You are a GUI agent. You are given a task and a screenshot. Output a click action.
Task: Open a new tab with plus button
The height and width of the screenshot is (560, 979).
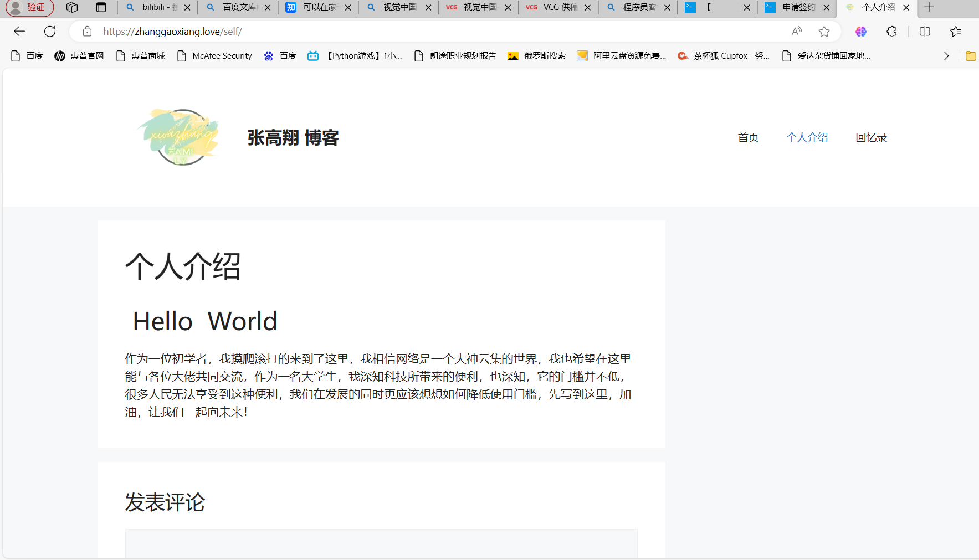tap(929, 7)
